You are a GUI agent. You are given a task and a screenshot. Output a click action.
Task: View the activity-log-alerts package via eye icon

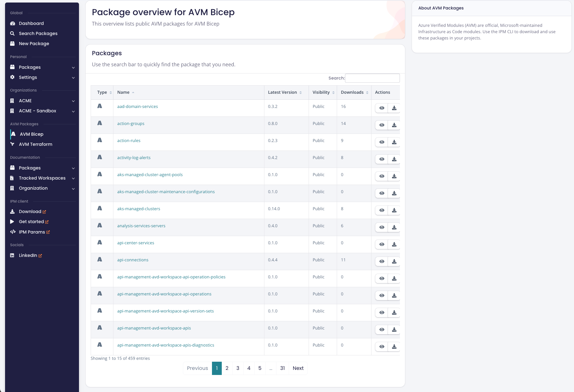coord(382,159)
